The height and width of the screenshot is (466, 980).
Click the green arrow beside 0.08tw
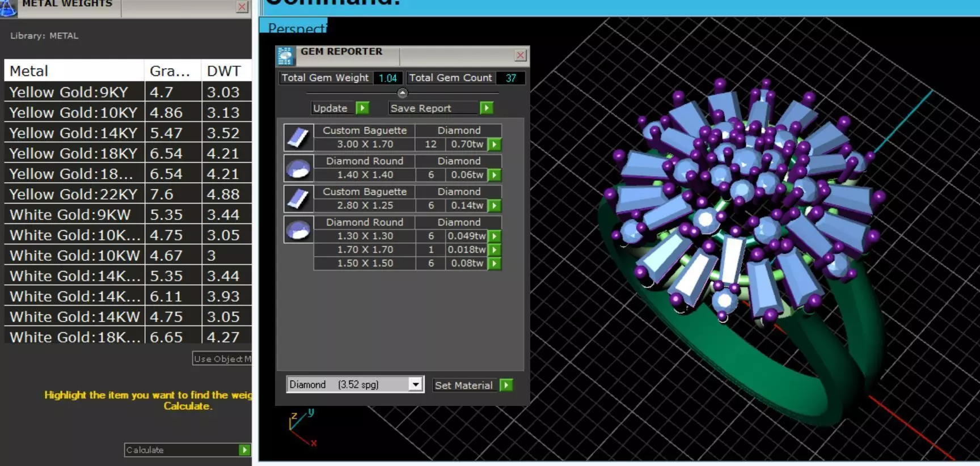point(495,263)
